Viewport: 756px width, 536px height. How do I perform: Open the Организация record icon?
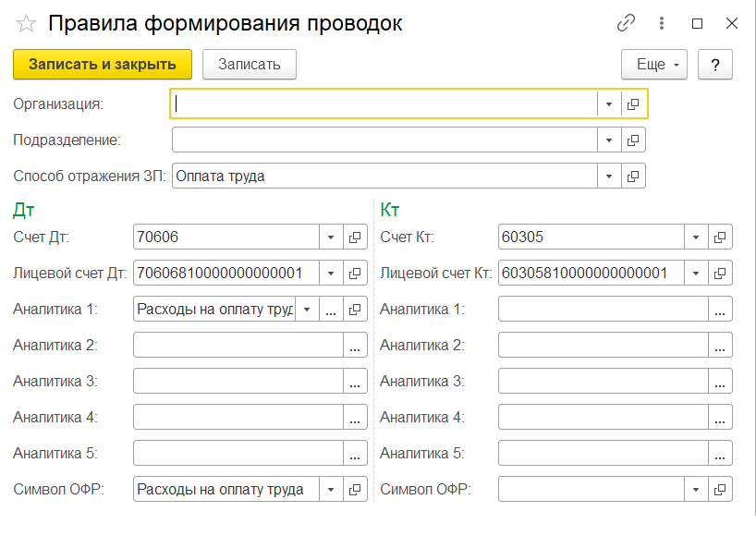[x=633, y=104]
